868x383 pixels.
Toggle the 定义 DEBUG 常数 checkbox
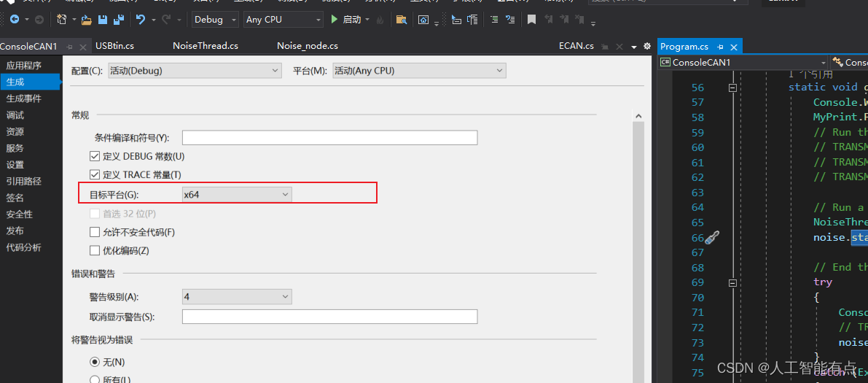pyautogui.click(x=93, y=157)
